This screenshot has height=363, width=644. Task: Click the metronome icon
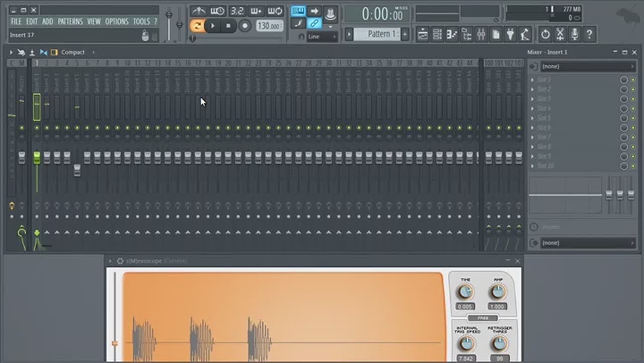(x=198, y=11)
